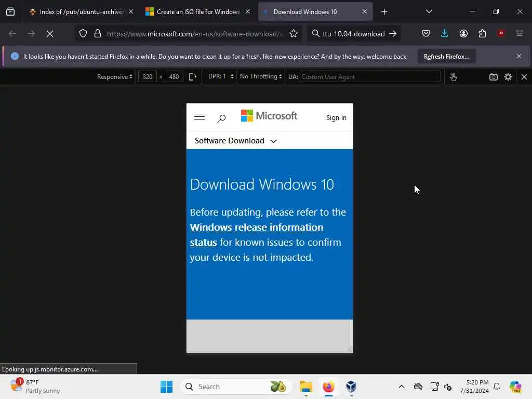Open the Firefox application menu
The width and height of the screenshot is (532, 399).
pyautogui.click(x=520, y=33)
